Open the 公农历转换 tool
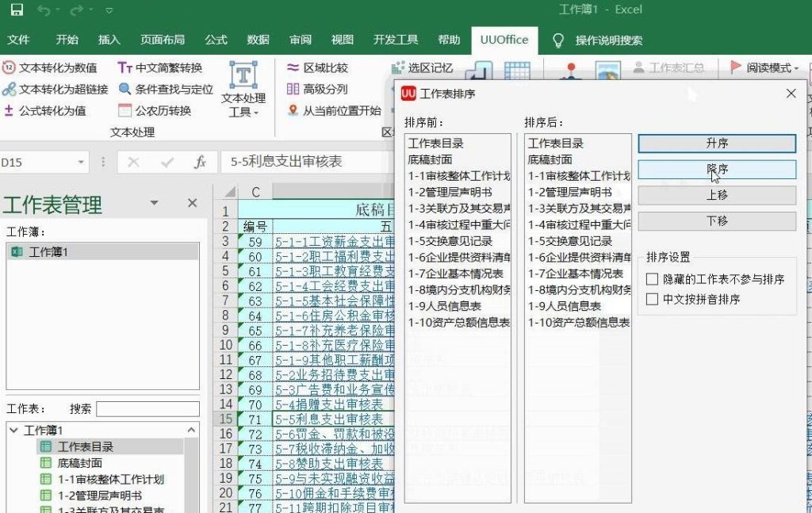The width and height of the screenshot is (812, 513). (155, 110)
